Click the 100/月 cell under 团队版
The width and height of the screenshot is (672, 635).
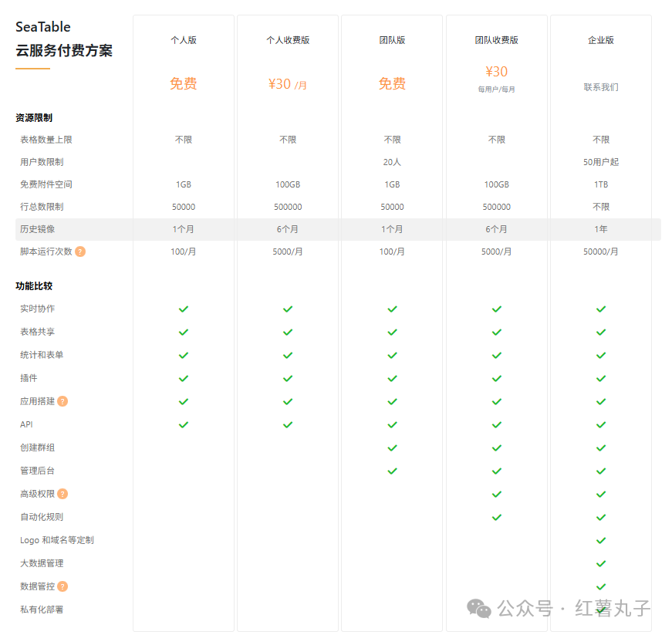point(392,252)
